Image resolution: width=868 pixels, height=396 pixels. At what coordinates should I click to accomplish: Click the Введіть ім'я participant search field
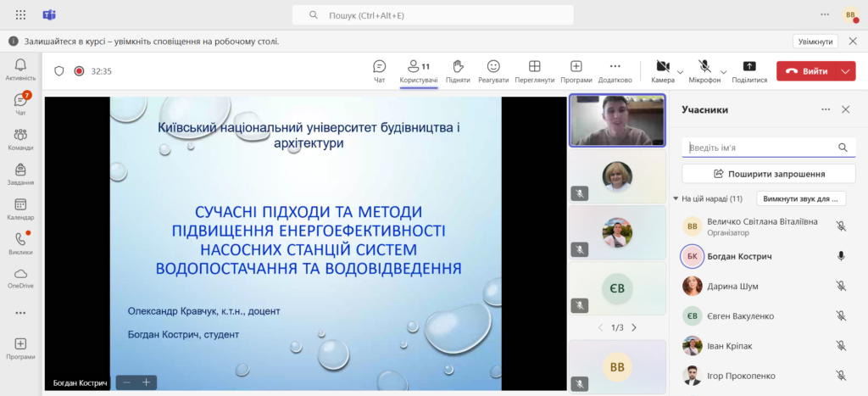point(760,148)
